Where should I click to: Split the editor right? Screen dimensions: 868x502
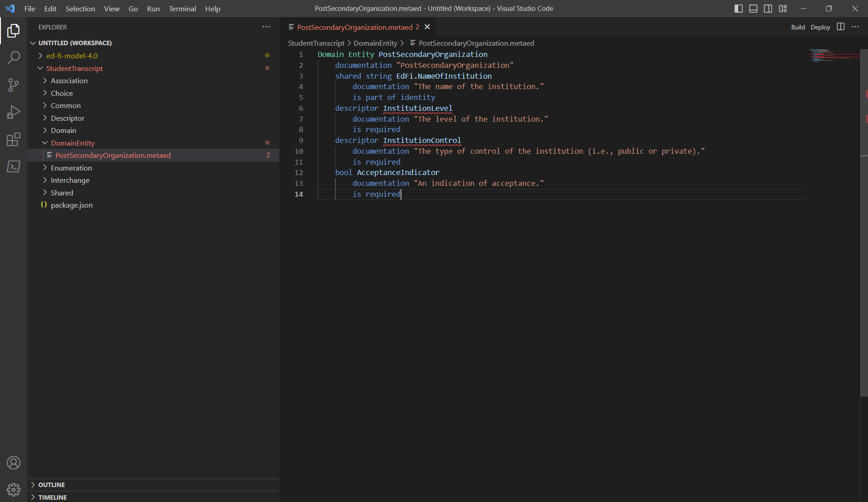(x=840, y=27)
